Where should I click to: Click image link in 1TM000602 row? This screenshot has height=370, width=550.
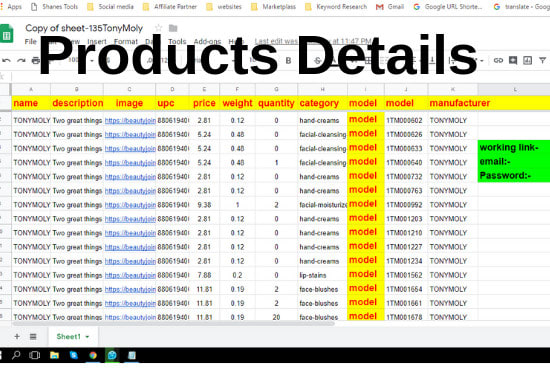[x=130, y=121]
